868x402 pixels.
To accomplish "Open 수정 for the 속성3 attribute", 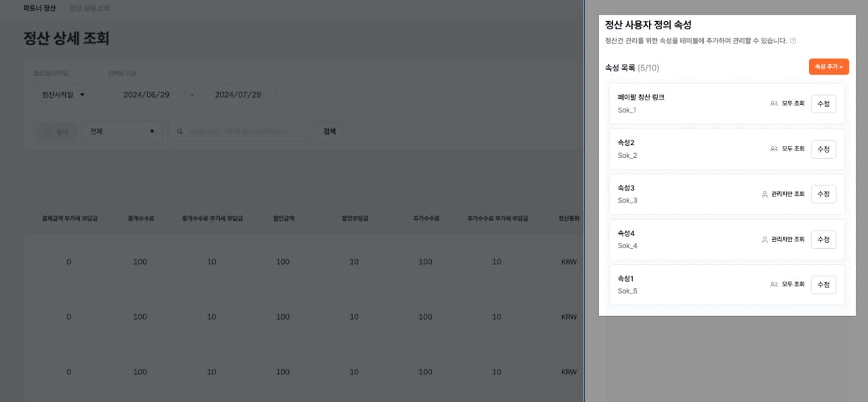I will 823,195.
